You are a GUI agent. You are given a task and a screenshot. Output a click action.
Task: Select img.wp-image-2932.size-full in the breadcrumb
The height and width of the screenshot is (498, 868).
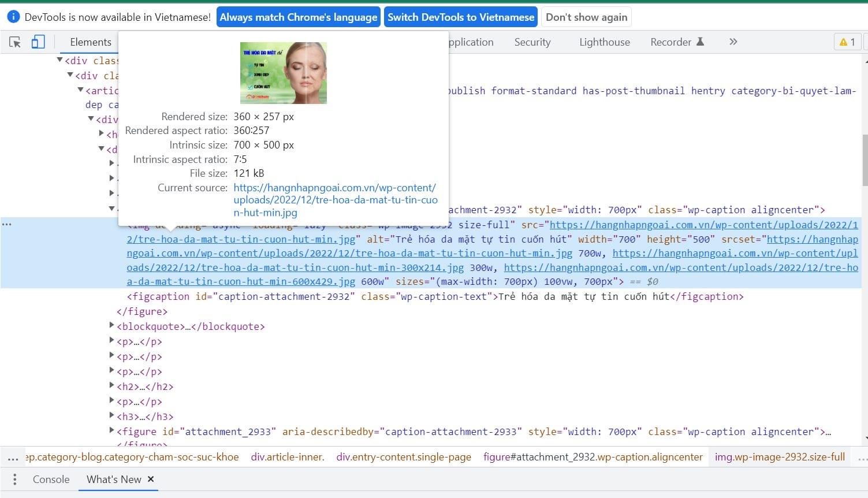780,456
